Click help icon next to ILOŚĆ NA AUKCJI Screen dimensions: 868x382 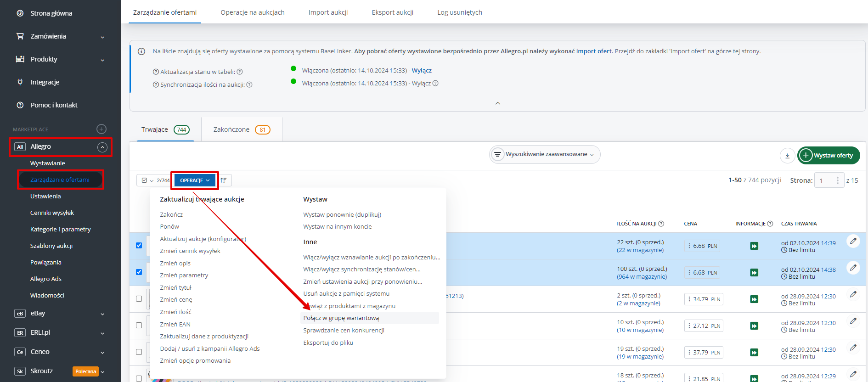pyautogui.click(x=661, y=224)
